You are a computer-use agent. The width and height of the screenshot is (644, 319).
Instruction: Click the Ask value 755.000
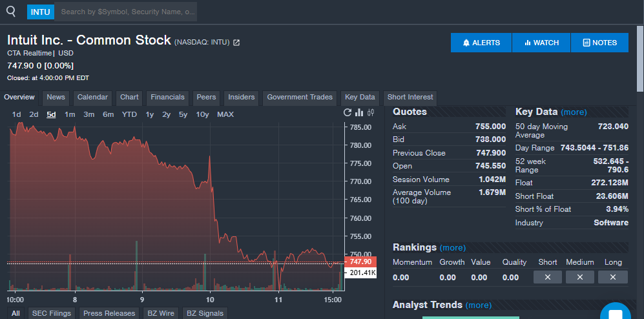click(x=490, y=127)
